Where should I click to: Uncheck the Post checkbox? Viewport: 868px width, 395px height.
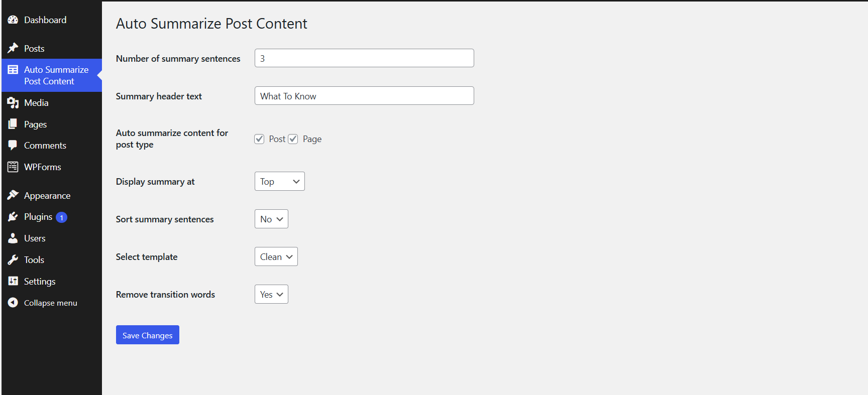(259, 139)
